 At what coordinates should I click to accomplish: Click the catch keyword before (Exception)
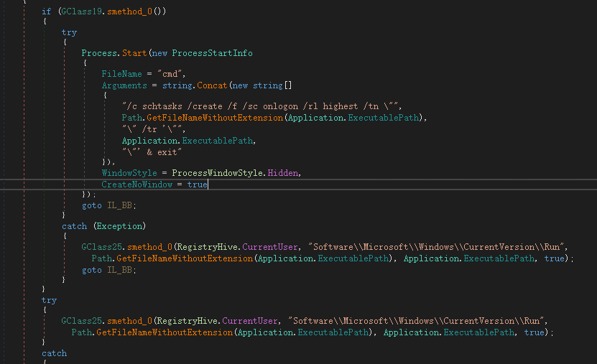(74, 226)
